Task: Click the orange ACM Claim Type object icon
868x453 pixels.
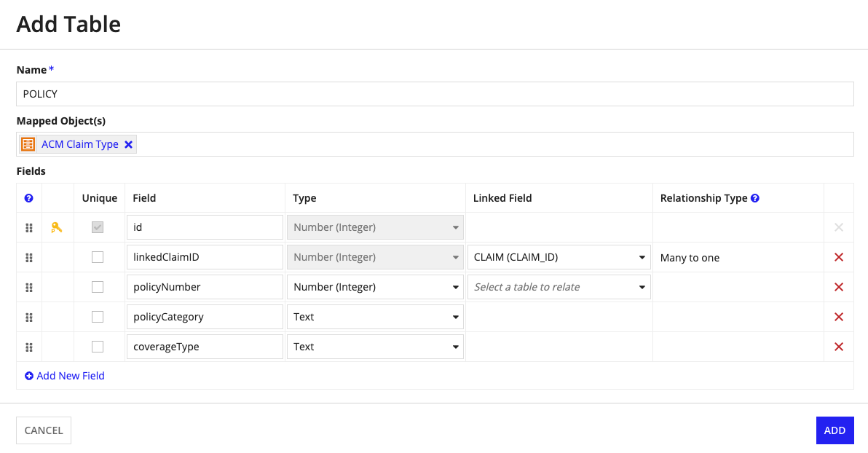Action: coord(28,143)
